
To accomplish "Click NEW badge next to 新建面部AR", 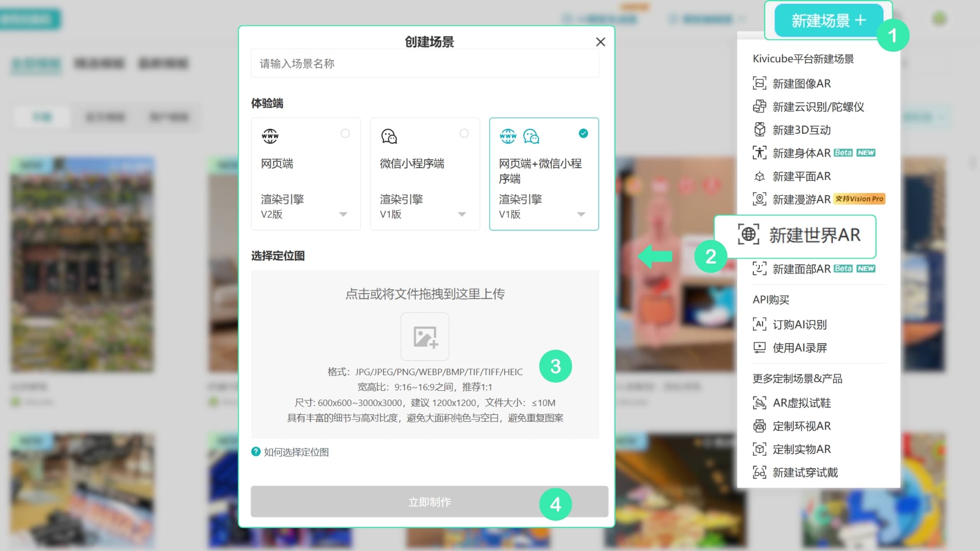I will (x=866, y=269).
